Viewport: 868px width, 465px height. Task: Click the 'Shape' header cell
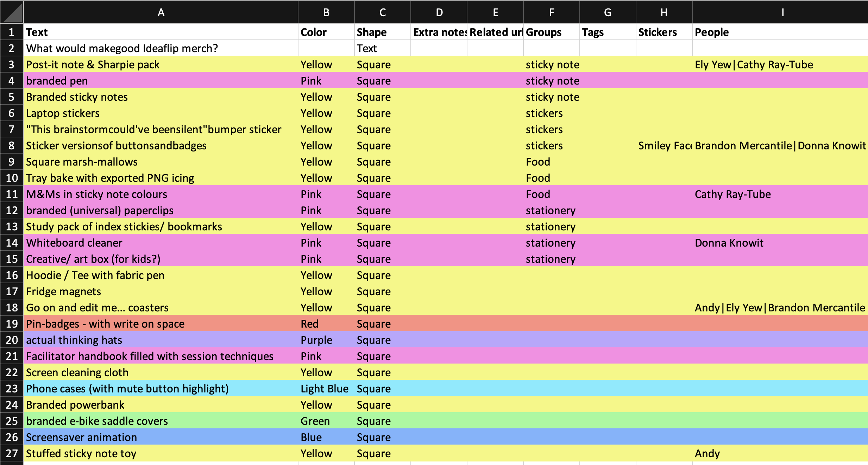click(383, 32)
